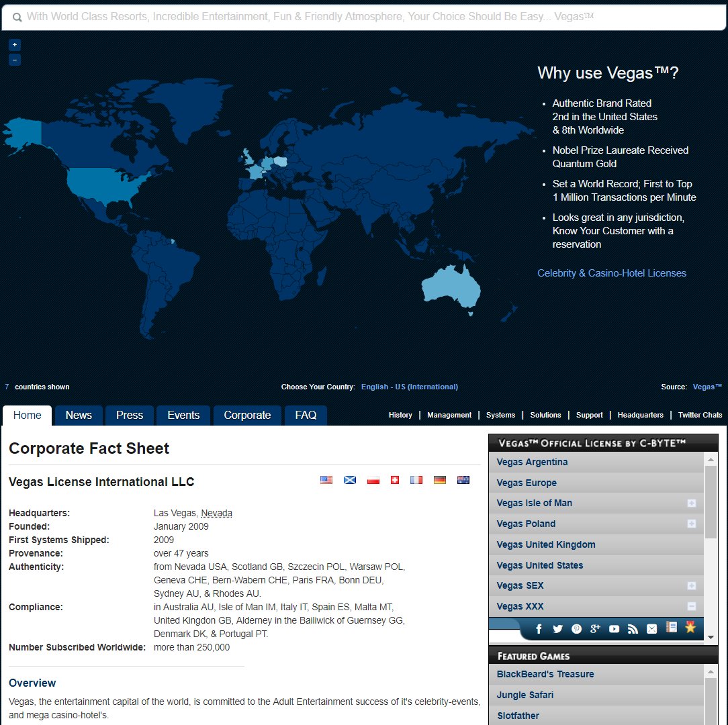The height and width of the screenshot is (725, 728).
Task: Click the gold star medal icon
Action: 690,627
